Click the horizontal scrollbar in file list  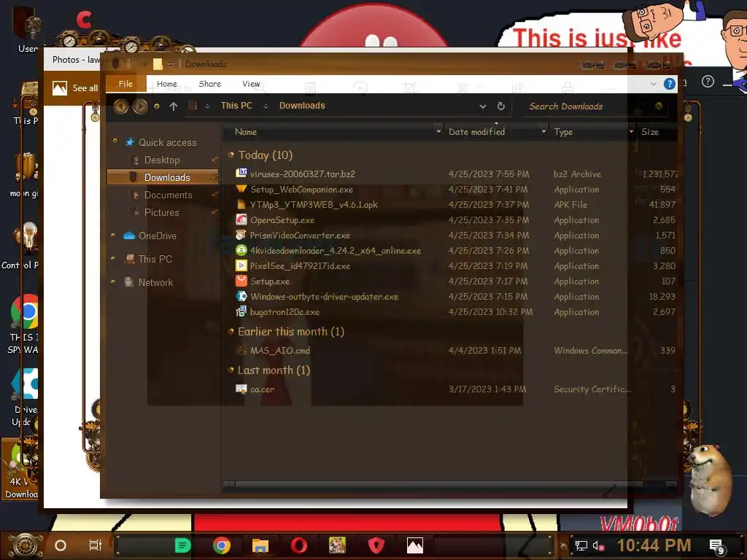(x=431, y=485)
